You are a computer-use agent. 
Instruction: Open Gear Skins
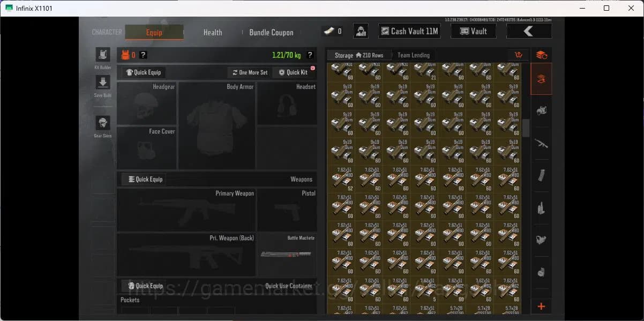pos(103,123)
